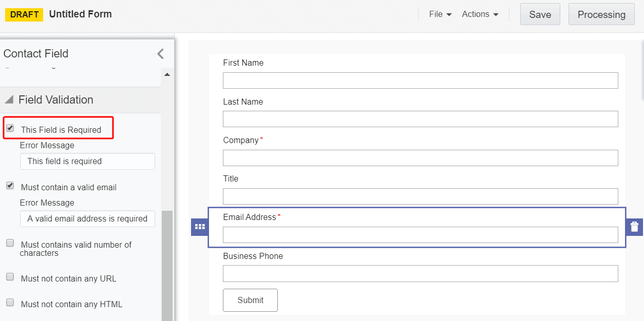
Task: Click the Email Address input on the form
Action: pos(420,235)
